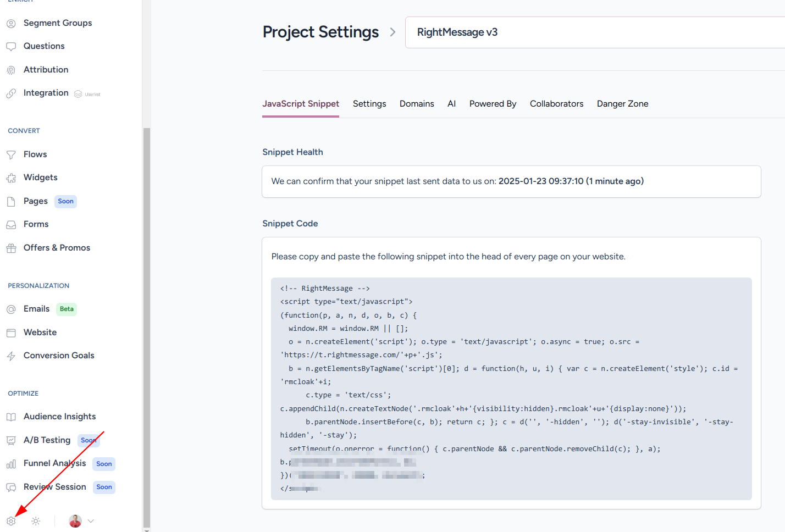Click the Widgets puzzle icon
The height and width of the screenshot is (532, 785).
pyautogui.click(x=11, y=178)
